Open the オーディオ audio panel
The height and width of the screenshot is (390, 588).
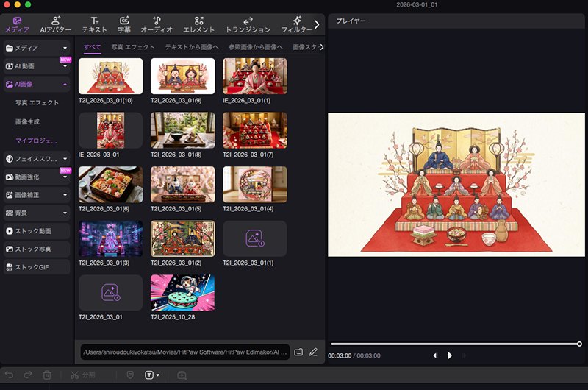tap(157, 24)
